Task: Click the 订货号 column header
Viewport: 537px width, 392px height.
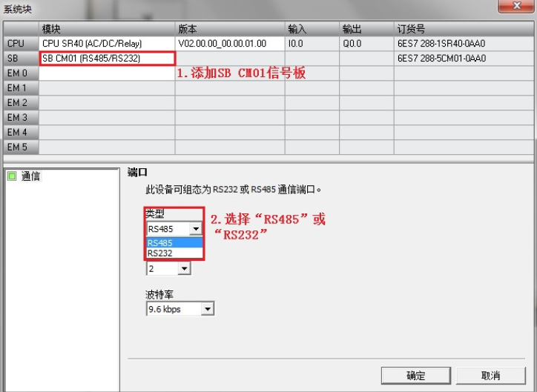Action: tap(464, 29)
